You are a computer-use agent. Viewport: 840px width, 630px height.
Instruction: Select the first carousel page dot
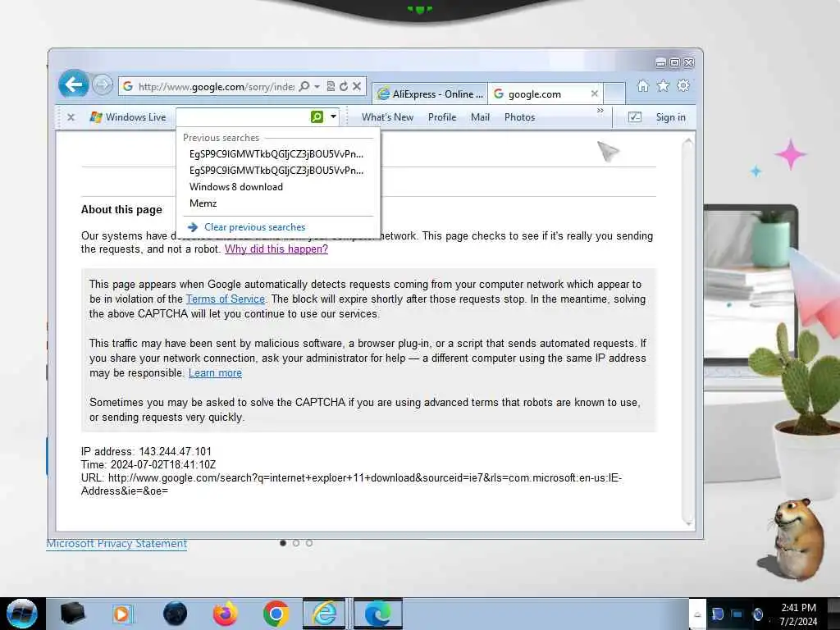click(283, 543)
